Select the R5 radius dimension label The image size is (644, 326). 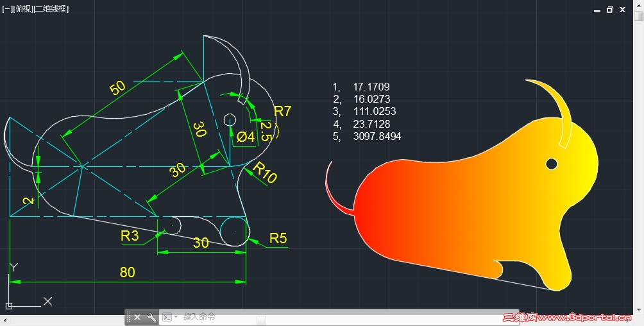click(278, 239)
